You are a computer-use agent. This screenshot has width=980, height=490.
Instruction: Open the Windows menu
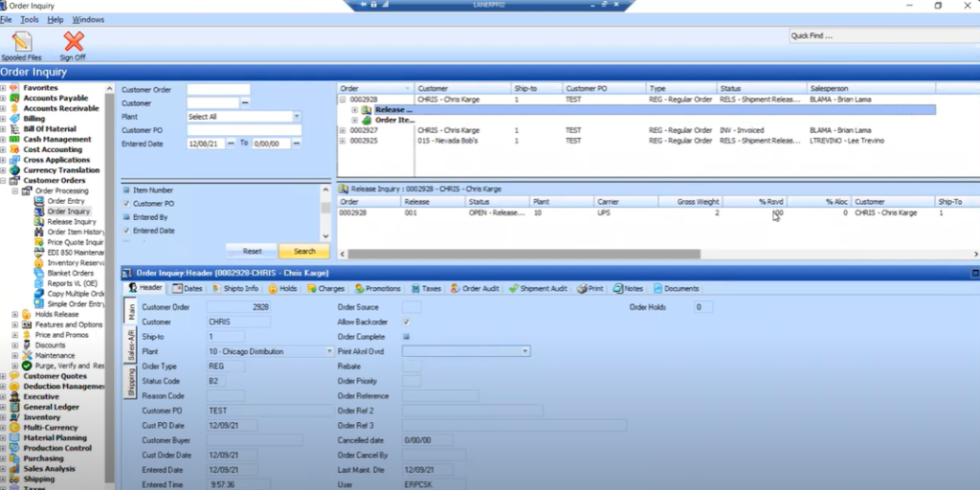[88, 20]
